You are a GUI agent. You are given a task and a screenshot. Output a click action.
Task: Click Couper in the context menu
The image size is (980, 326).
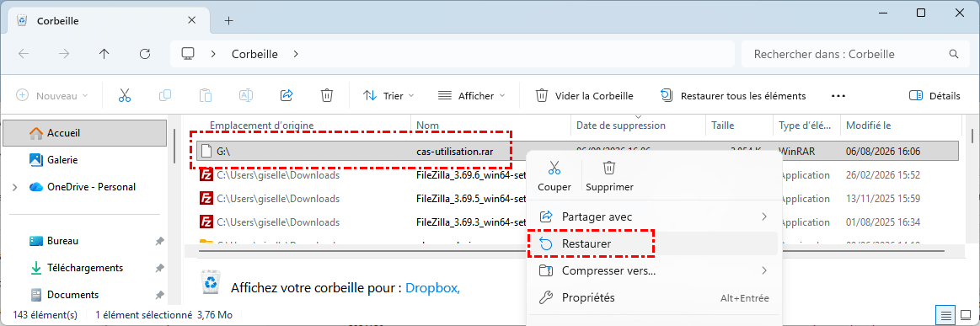[x=554, y=175]
